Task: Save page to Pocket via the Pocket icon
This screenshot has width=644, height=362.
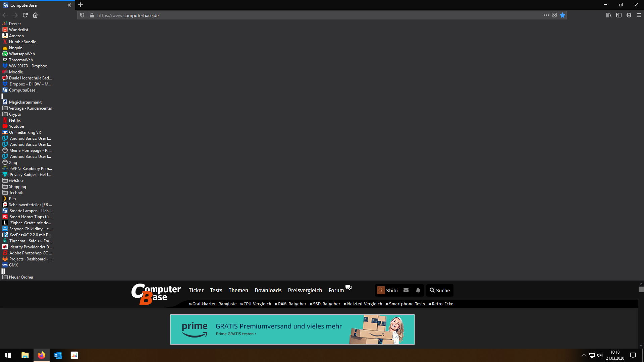Action: point(554,15)
